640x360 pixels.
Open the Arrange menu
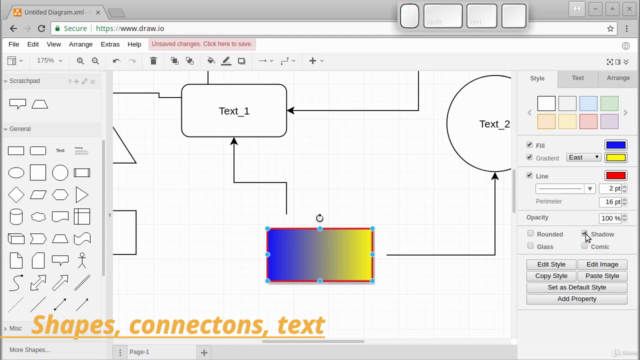81,44
